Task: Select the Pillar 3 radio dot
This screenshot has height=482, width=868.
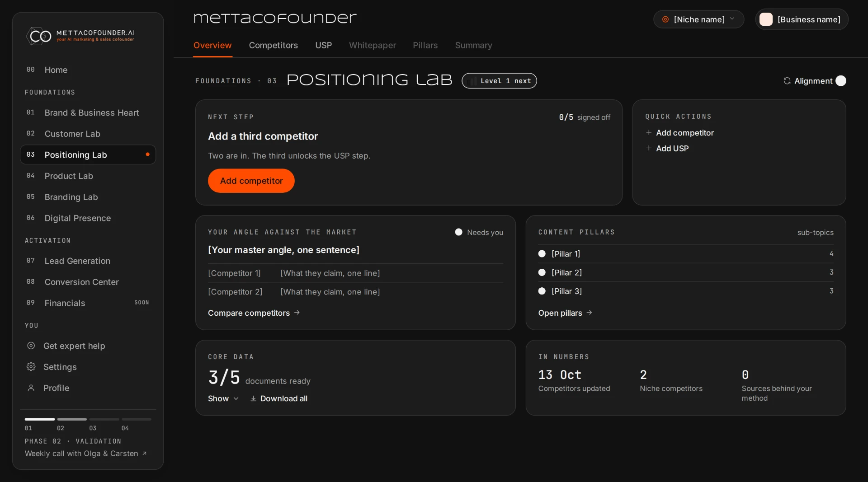Action: click(x=542, y=291)
